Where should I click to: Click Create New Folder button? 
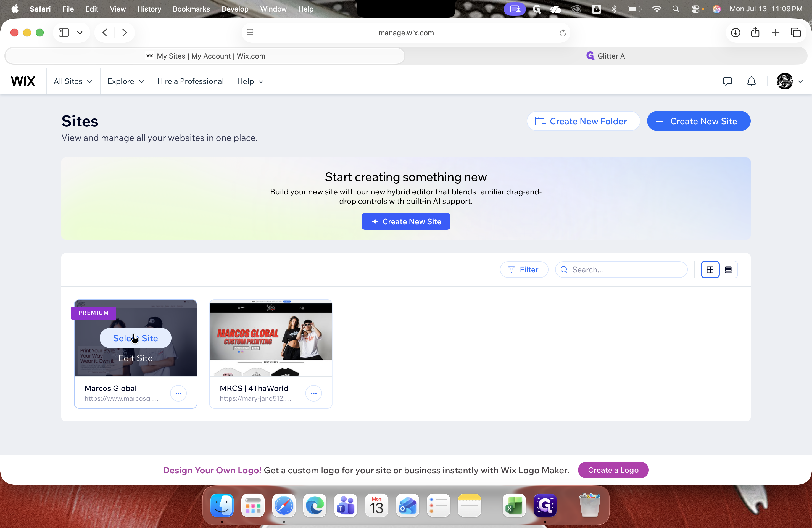[583, 121]
